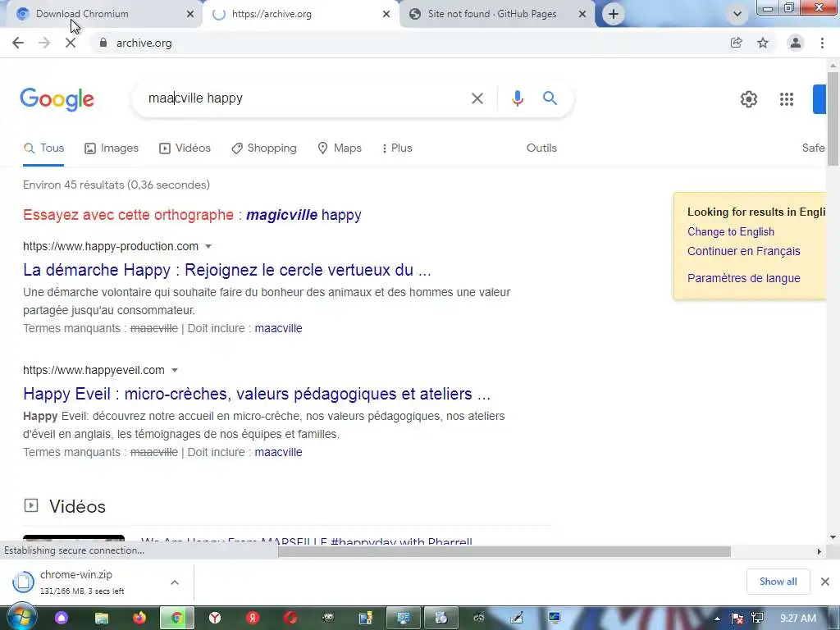This screenshot has height=630, width=840.
Task: Select the Vidéos search tab
Action: coord(185,148)
